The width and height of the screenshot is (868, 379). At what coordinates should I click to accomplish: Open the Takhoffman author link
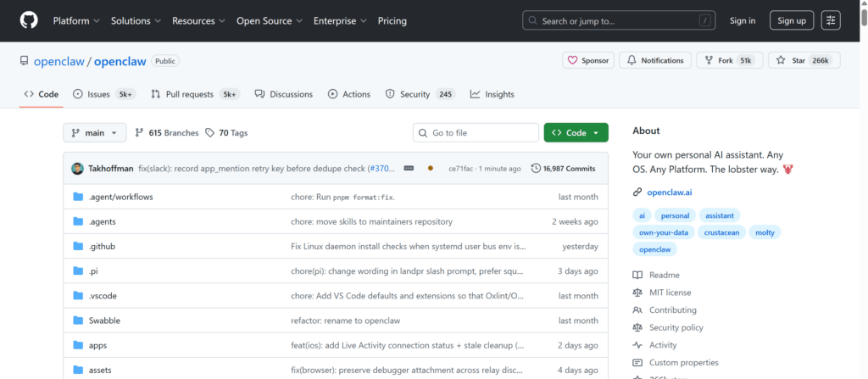point(111,169)
